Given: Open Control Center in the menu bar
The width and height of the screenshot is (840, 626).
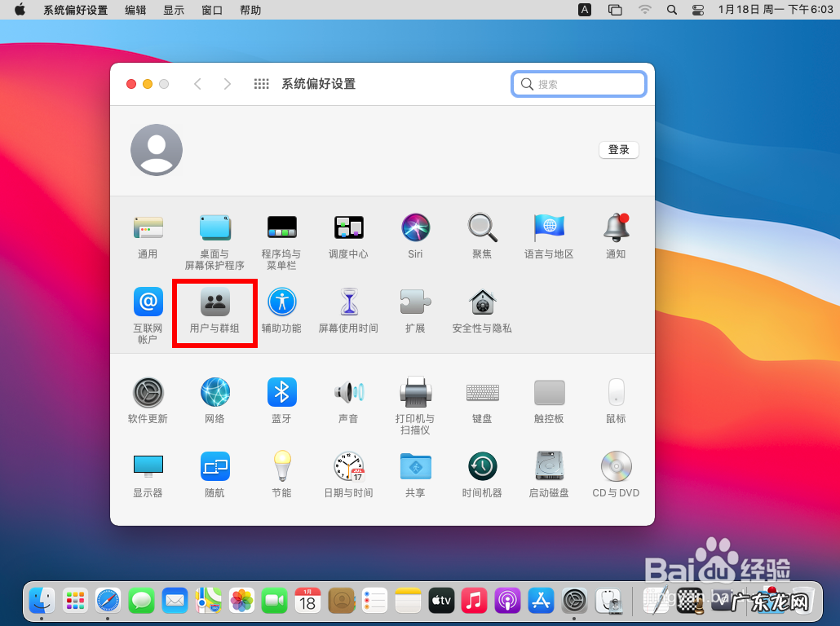Looking at the screenshot, I should (697, 10).
